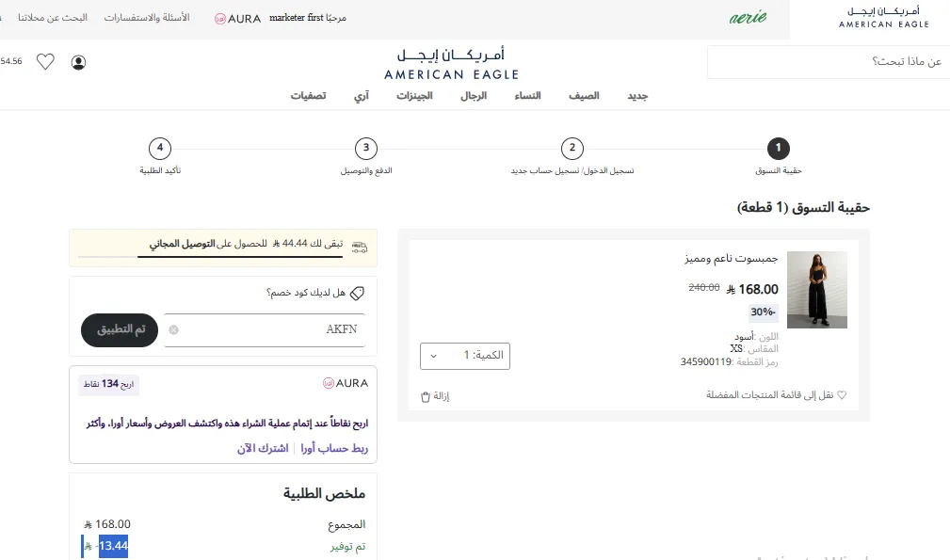Click the اربح 134 نقاط points badge
Image resolution: width=950 pixels, height=560 pixels.
coord(108,384)
